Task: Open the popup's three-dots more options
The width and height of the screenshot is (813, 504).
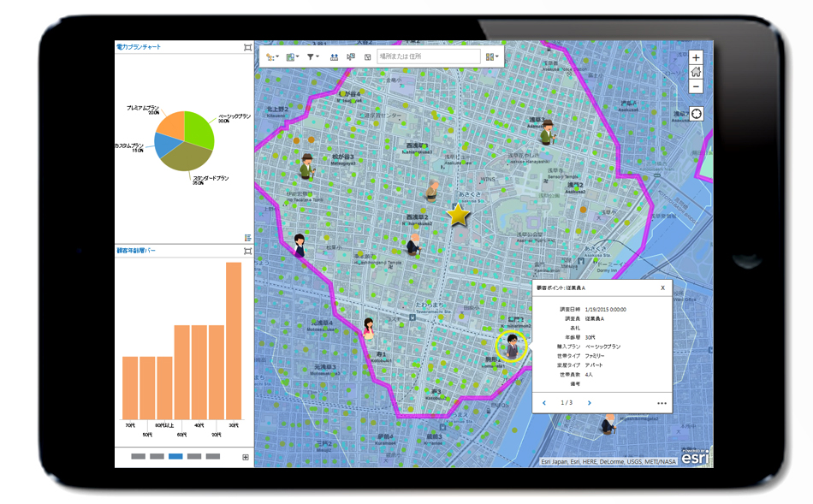Action: point(662,402)
